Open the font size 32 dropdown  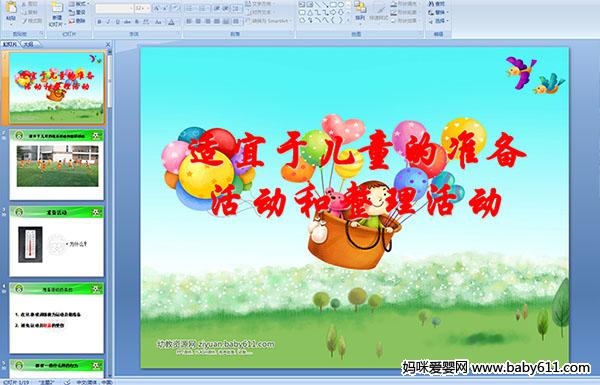[x=142, y=8]
